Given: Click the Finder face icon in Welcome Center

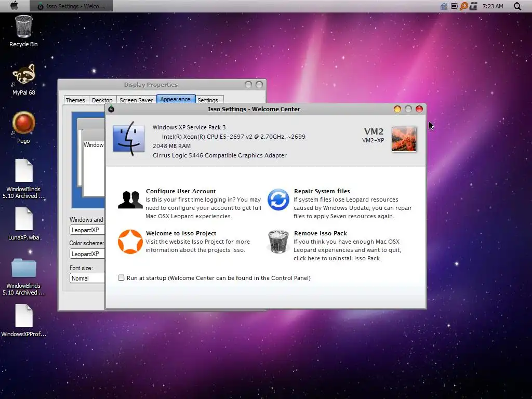Looking at the screenshot, I should coord(129,139).
